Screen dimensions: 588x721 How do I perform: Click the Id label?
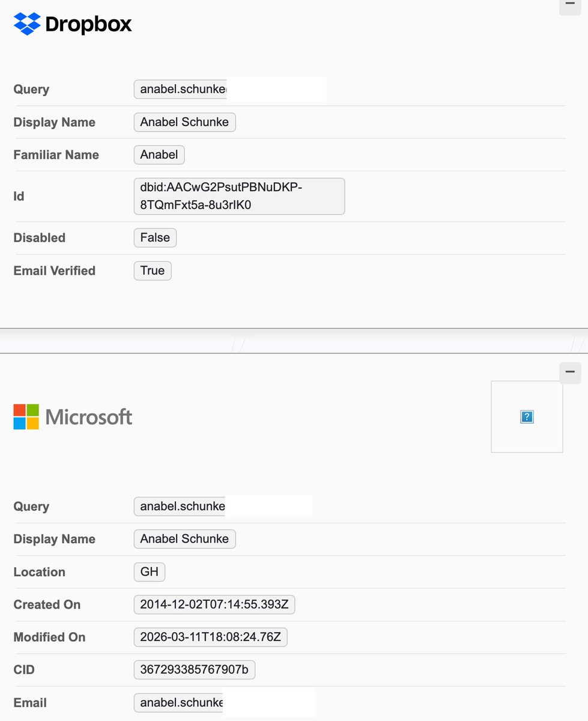click(19, 196)
